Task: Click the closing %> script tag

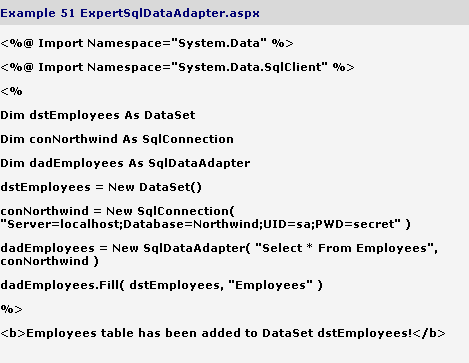Action: pyautogui.click(x=11, y=309)
